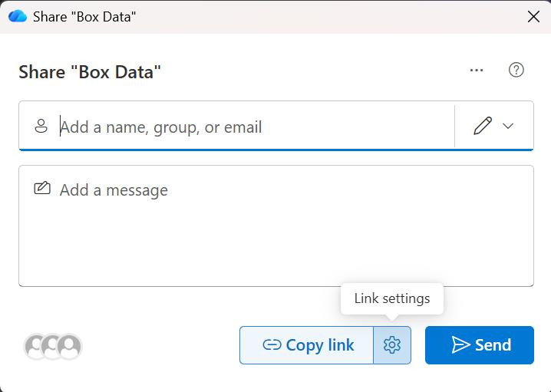The height and width of the screenshot is (392, 551).
Task: Click the Copy link button
Action: pyautogui.click(x=306, y=345)
